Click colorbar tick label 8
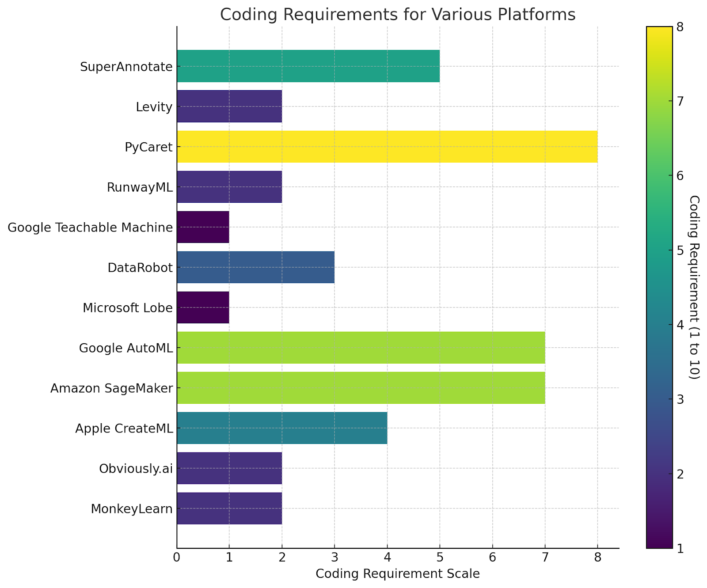The height and width of the screenshot is (588, 707). (x=680, y=27)
